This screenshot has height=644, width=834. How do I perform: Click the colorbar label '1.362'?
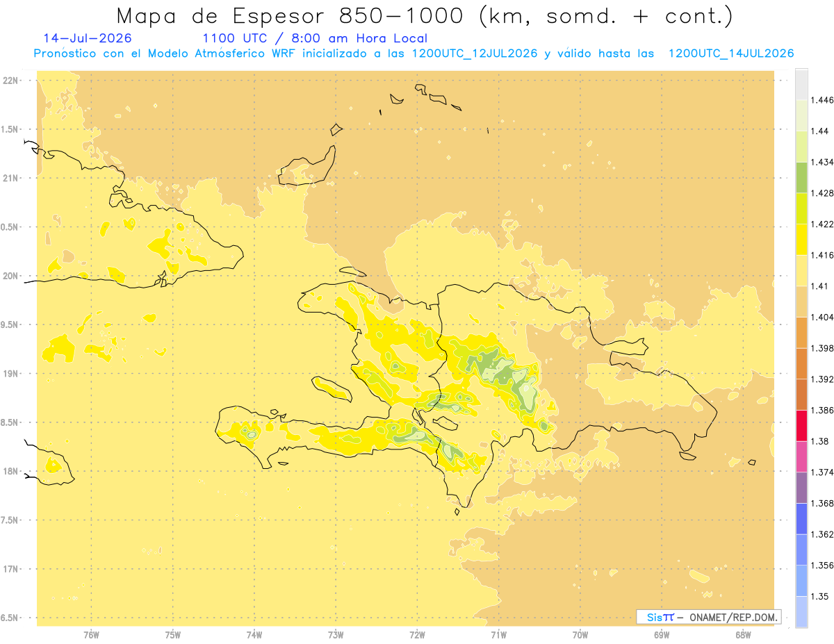pos(822,534)
